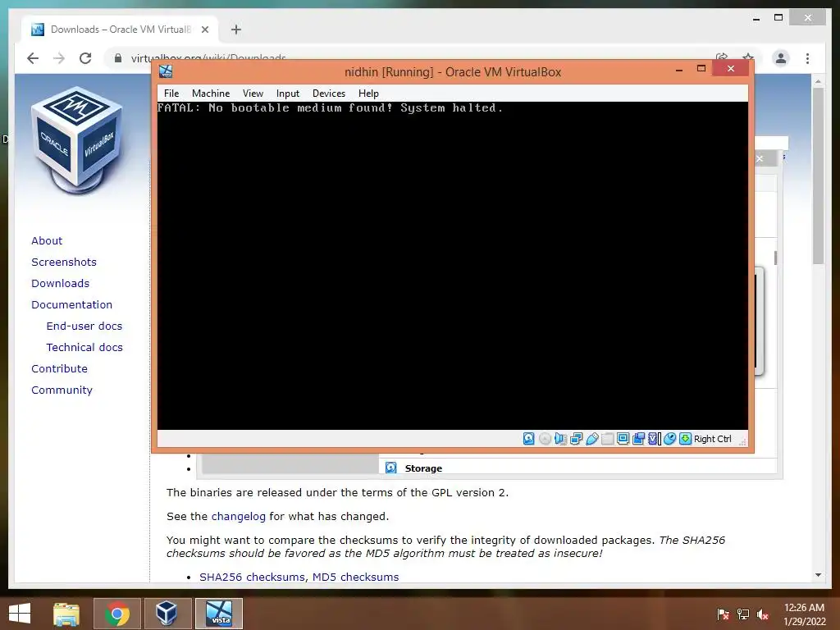Click the VirtualBox logo on the web page
Image resolution: width=840 pixels, height=630 pixels.
coord(77,140)
